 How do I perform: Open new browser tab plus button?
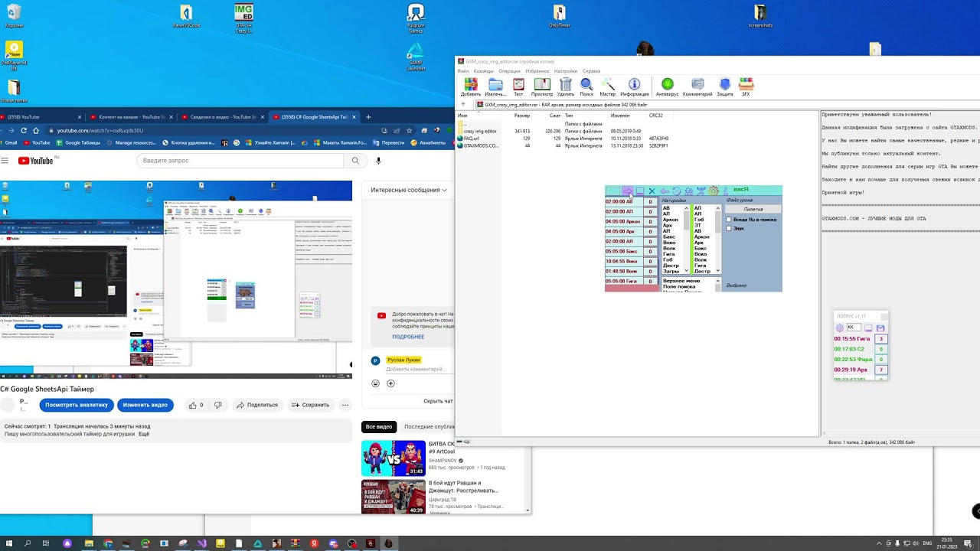pyautogui.click(x=368, y=117)
